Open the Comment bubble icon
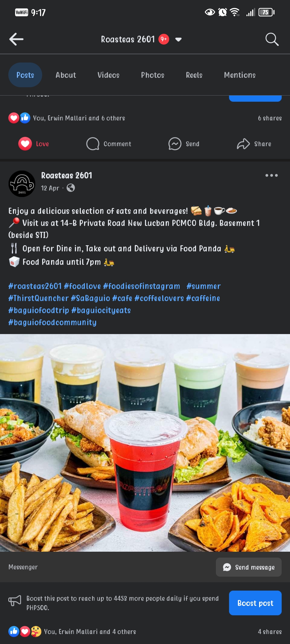Image resolution: width=290 pixels, height=644 pixels. pyautogui.click(x=93, y=144)
